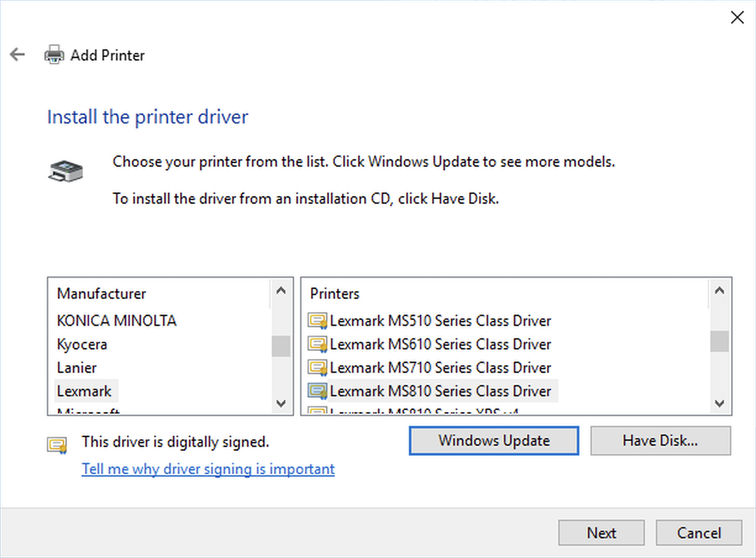The height and width of the screenshot is (558, 756).
Task: Click the Lexmark MS610 driver icon
Action: point(317,344)
